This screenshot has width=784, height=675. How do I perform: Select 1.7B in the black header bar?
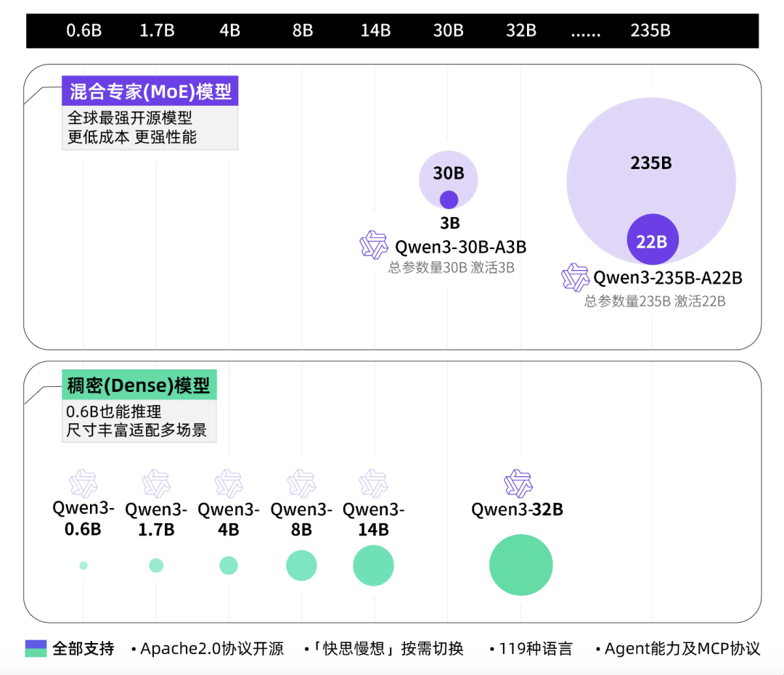pyautogui.click(x=157, y=30)
